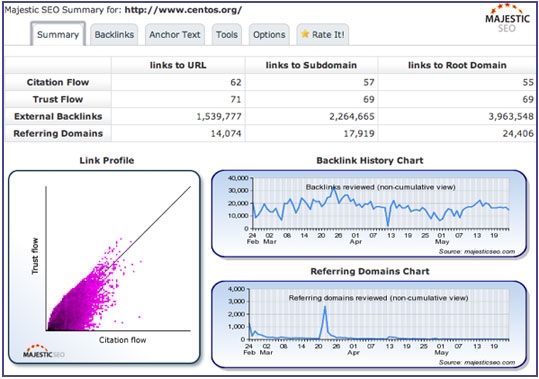The width and height of the screenshot is (539, 379).
Task: Click the 'links to Subdomain' column header
Action: 311,65
